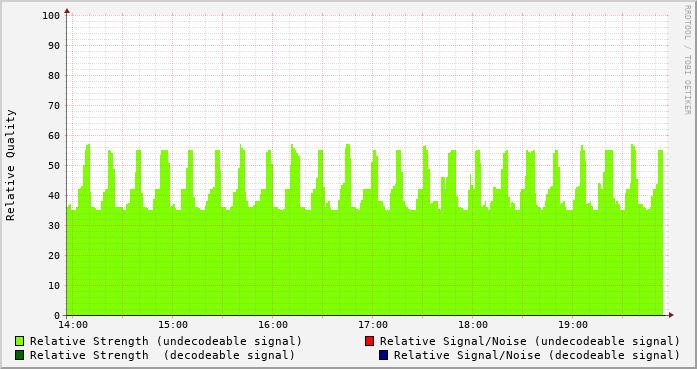Click the blue decodeable Signal/Noise swatch

click(x=383, y=355)
